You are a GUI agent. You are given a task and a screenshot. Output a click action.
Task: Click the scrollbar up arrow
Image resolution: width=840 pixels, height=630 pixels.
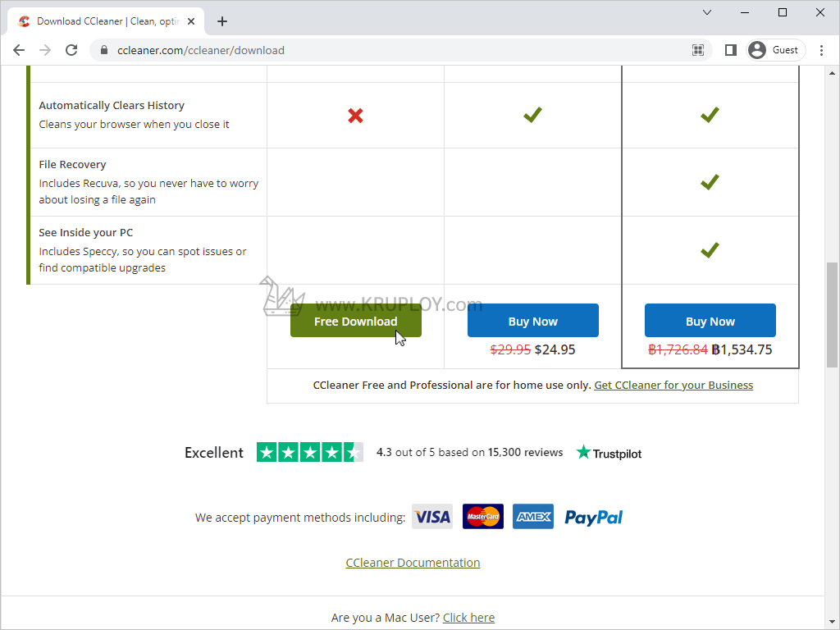point(832,73)
